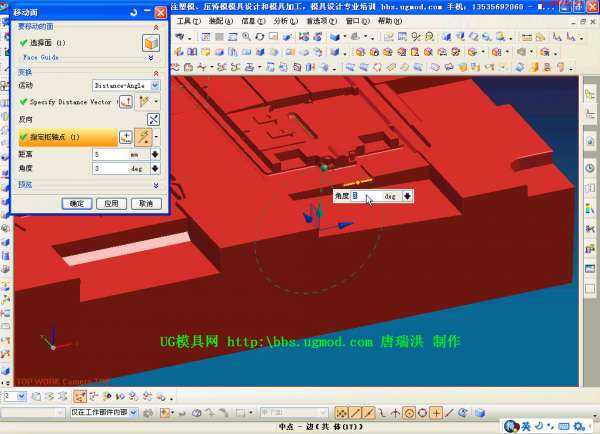Click the Cancel (取消) button
Screen dimensions: 600x434
click(x=146, y=203)
